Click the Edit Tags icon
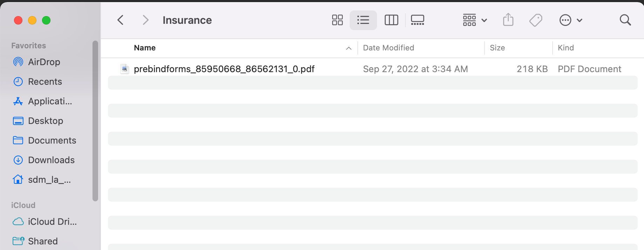The height and width of the screenshot is (250, 644). [535, 20]
